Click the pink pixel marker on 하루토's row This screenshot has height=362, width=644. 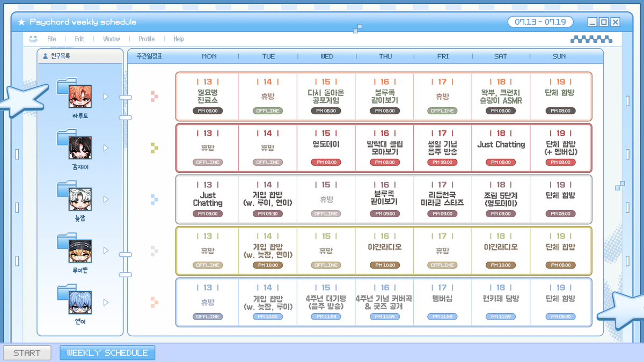[154, 97]
